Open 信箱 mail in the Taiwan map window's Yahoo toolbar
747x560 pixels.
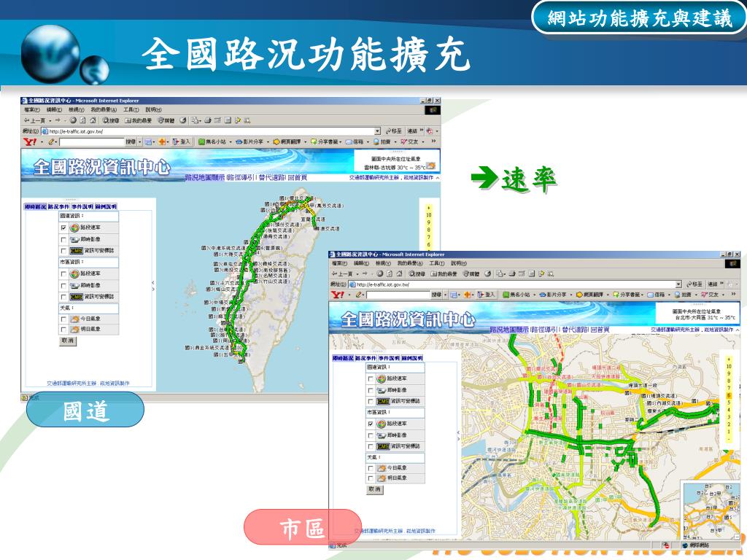click(355, 141)
